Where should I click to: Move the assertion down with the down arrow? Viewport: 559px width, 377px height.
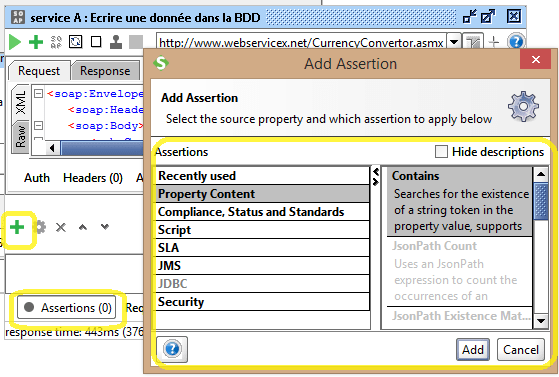coord(104,226)
